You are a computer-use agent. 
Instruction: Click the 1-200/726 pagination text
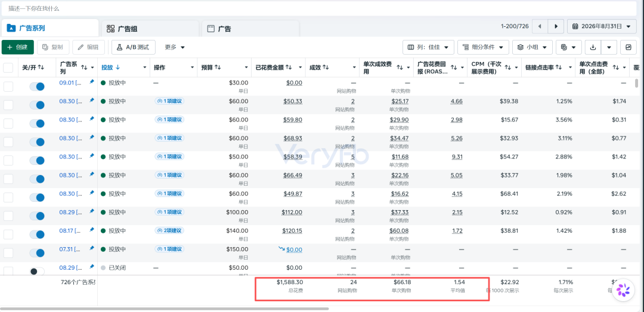click(515, 26)
